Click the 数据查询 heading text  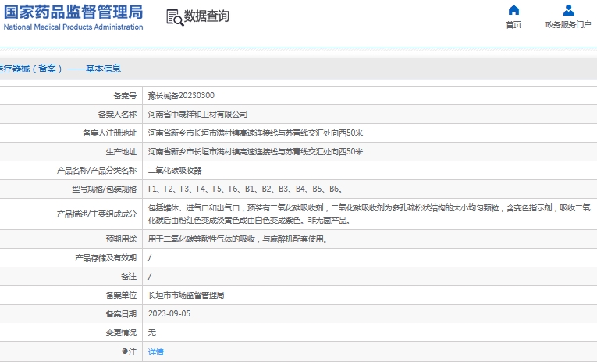pyautogui.click(x=207, y=16)
